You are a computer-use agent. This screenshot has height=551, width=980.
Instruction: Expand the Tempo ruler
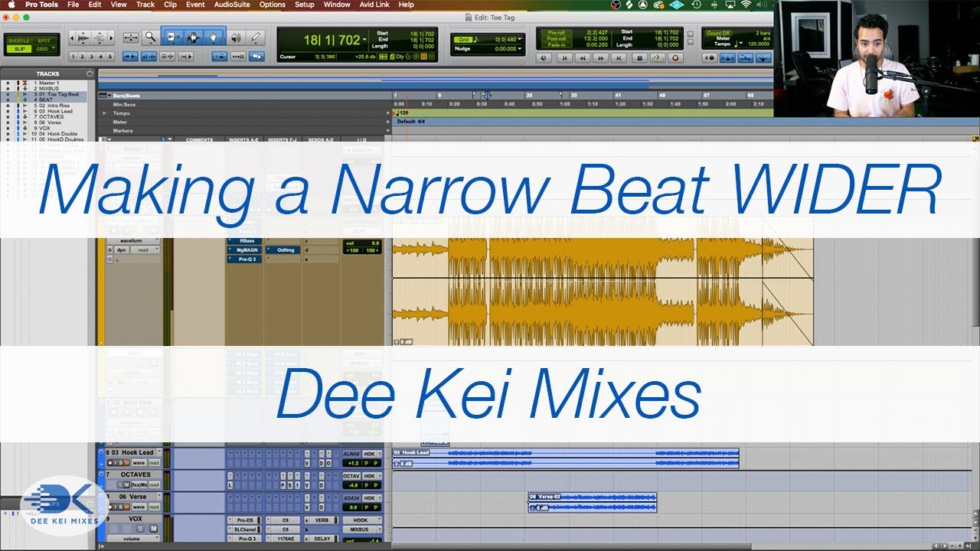(104, 112)
